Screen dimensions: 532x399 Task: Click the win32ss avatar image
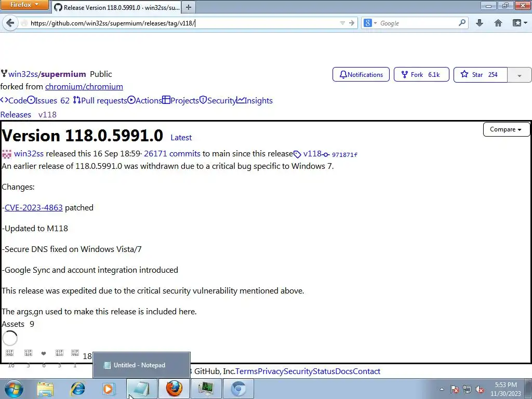click(x=7, y=154)
